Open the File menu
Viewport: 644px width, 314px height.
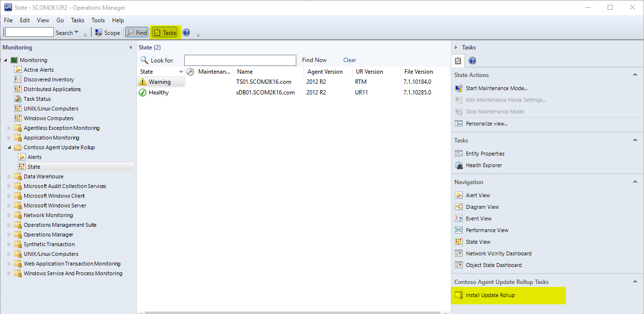coord(8,20)
